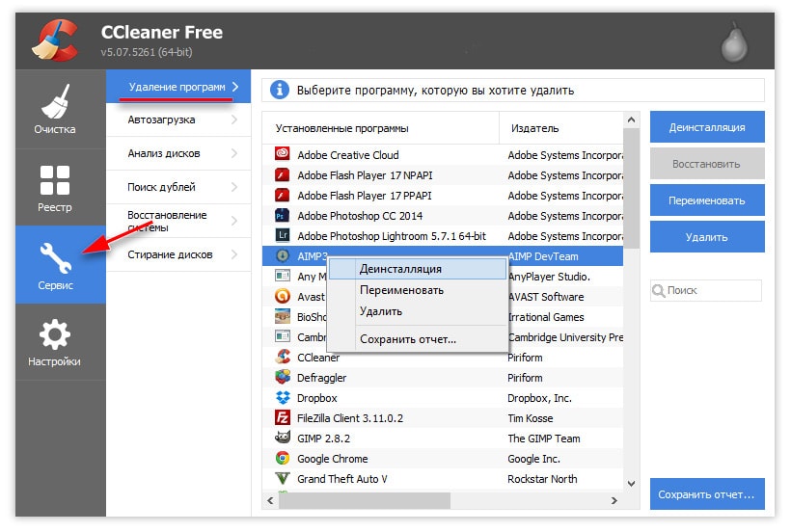
Task: Click the CCleaner logo in the header
Action: coord(54,40)
